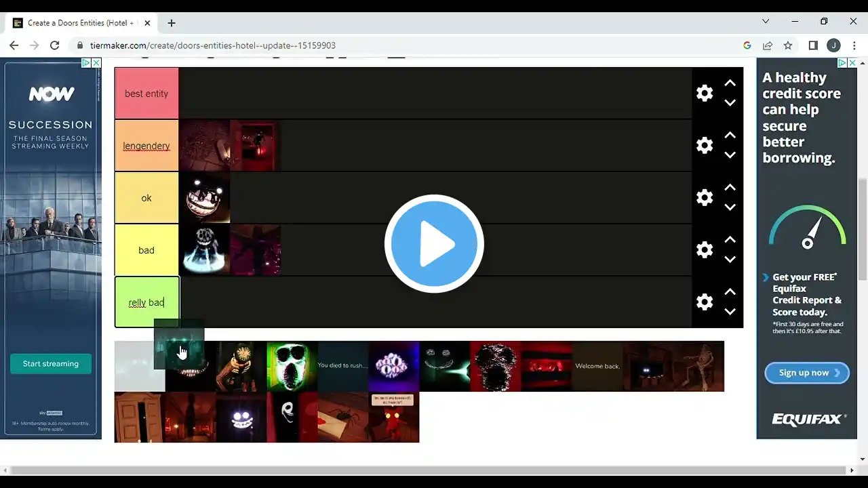Click the relly bad green label
The height and width of the screenshot is (488, 868).
click(x=146, y=302)
